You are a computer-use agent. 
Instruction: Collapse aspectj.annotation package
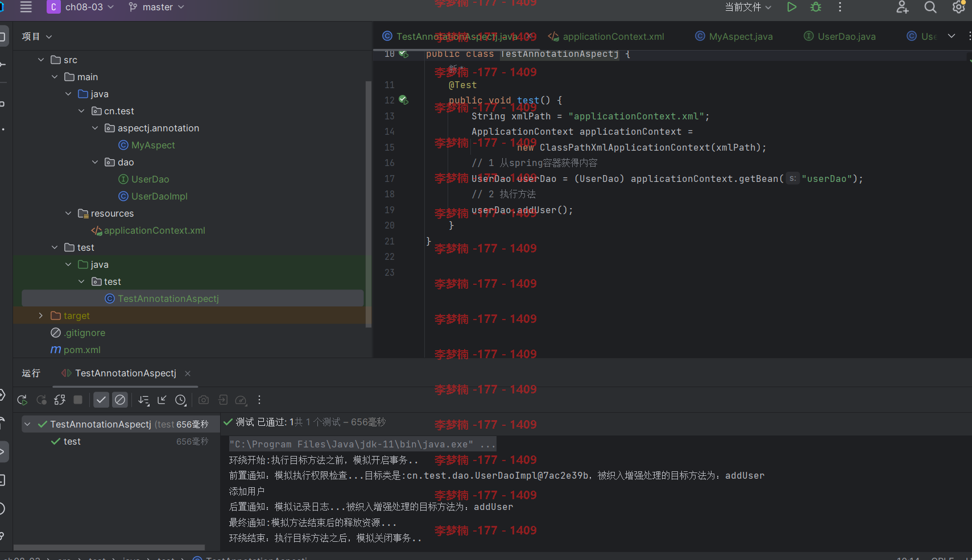[x=95, y=128]
